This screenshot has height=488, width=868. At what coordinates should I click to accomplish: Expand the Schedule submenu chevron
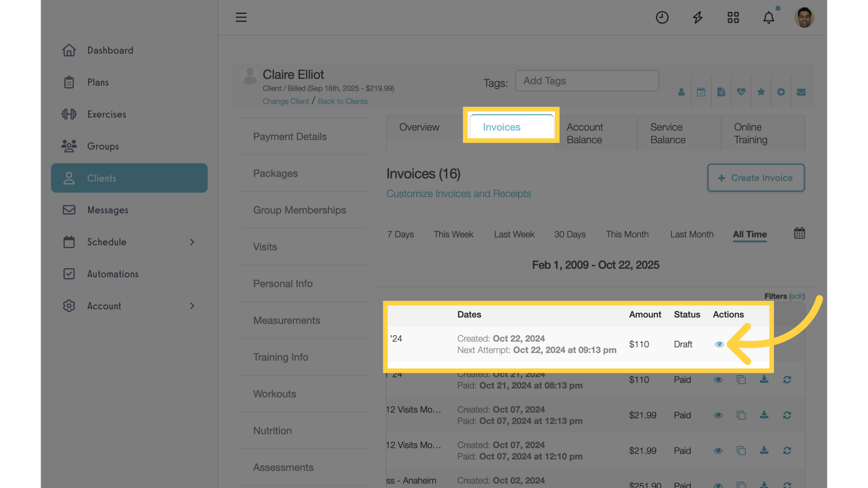click(x=192, y=242)
